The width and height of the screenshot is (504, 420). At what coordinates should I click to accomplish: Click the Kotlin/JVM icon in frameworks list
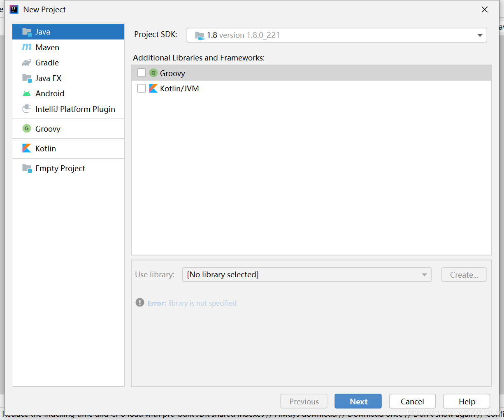click(x=153, y=88)
